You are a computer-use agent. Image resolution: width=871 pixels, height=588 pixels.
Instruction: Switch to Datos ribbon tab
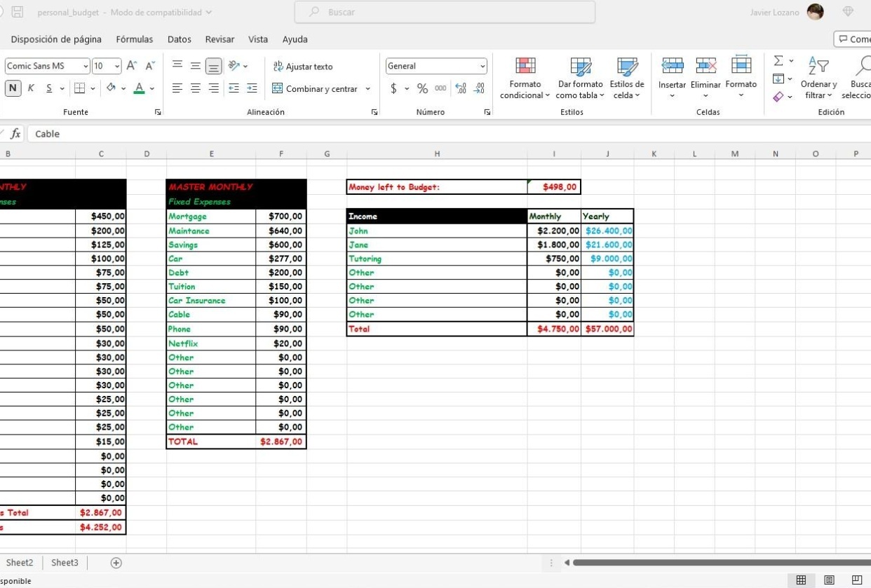pos(180,39)
